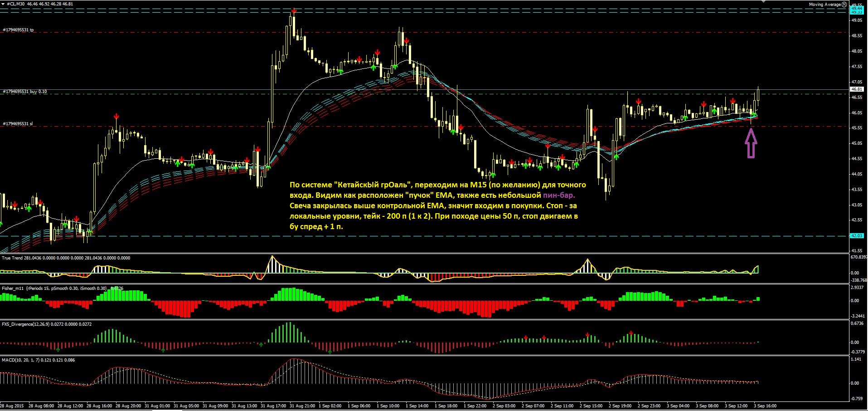Click the 31 Aug 01:00 time label

[157, 406]
